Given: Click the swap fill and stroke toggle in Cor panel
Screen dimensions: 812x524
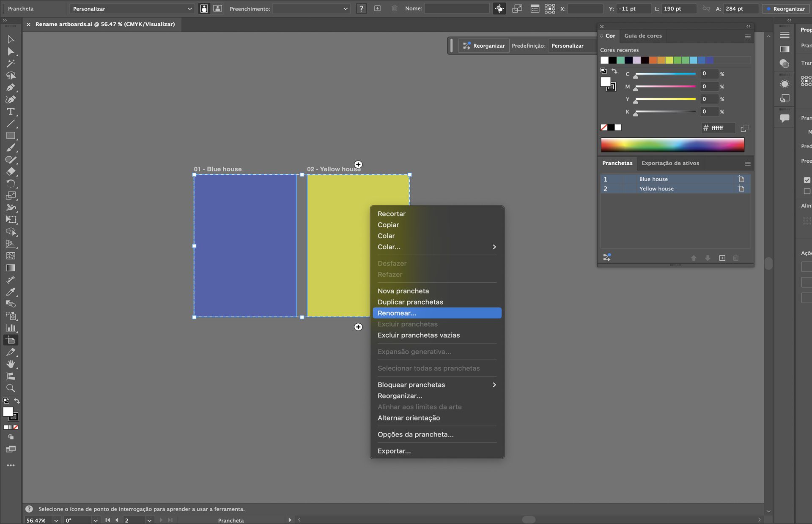Looking at the screenshot, I should (614, 71).
